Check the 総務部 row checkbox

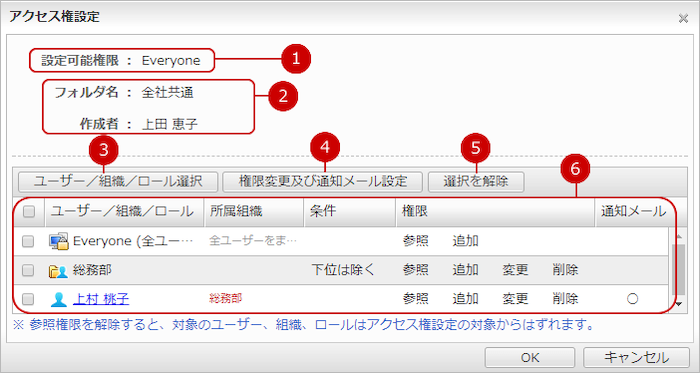28,270
